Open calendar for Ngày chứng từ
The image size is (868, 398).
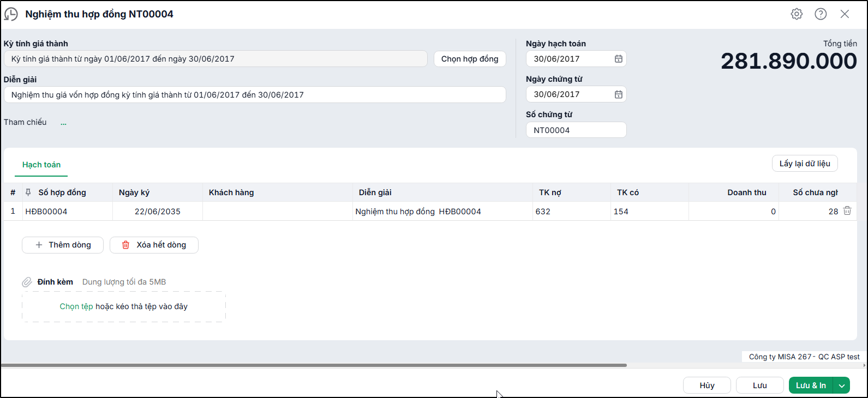pos(618,94)
